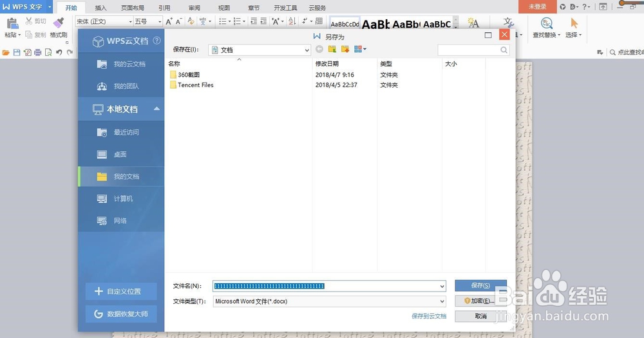
Task: Select Network (网络) in sidebar
Action: (x=121, y=221)
